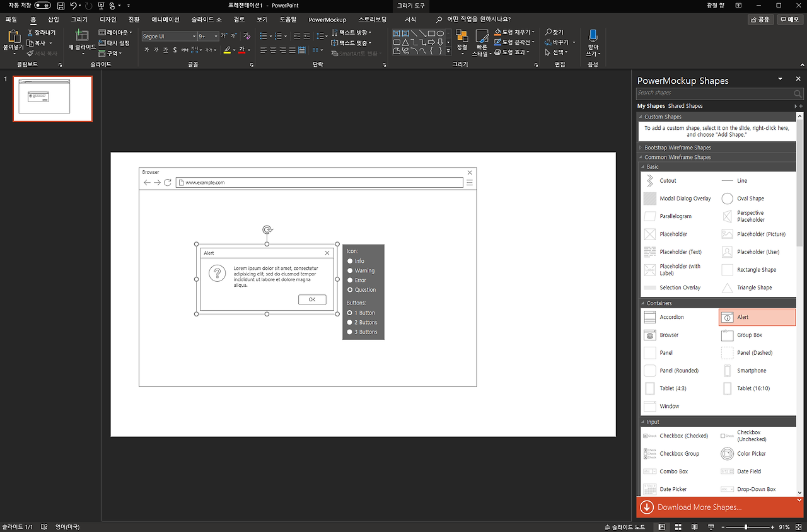Open the Segoe UI font name dropdown
The image size is (807, 532).
[194, 37]
